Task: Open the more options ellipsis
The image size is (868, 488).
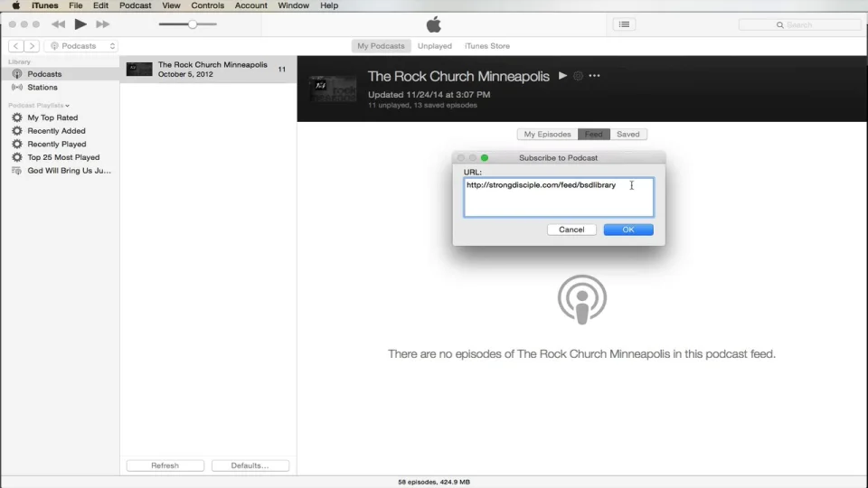Action: (595, 76)
